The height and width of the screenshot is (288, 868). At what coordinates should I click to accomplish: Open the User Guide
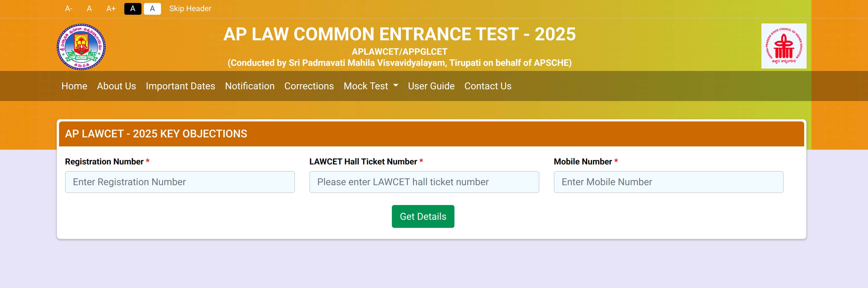coord(431,86)
